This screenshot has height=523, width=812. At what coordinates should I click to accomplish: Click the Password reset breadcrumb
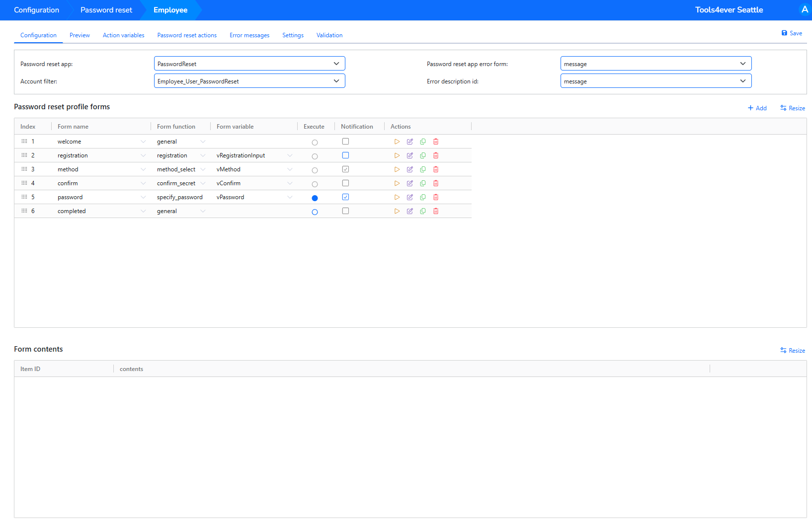(106, 10)
